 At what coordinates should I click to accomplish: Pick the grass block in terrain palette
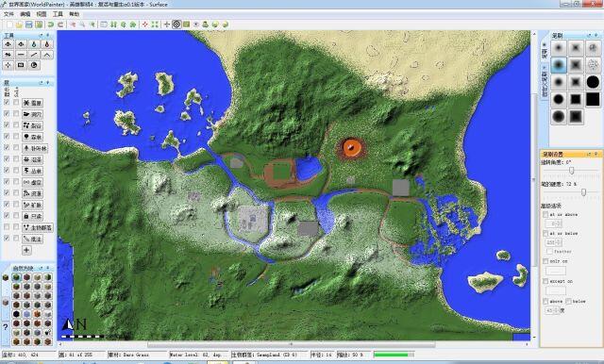[x=16, y=277]
